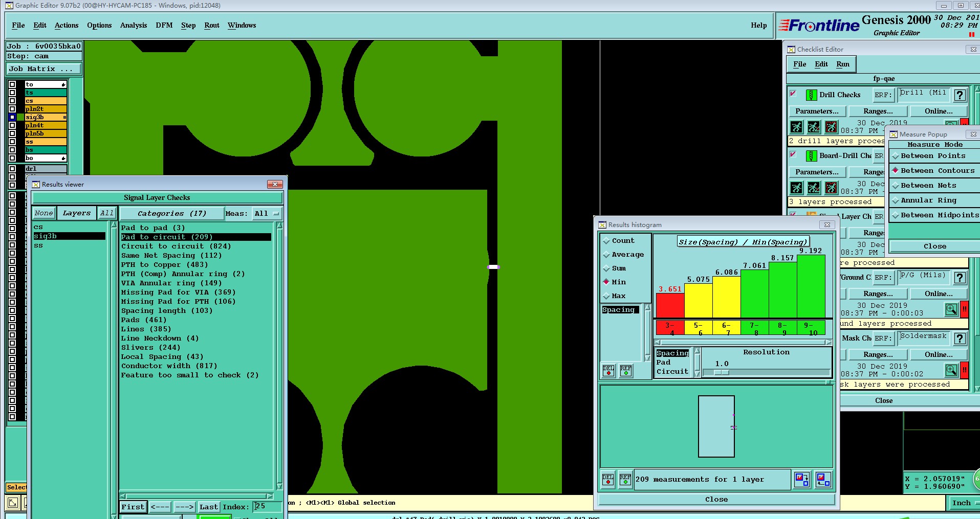Open the File menu in Graphic Editor
Image resolution: width=980 pixels, height=519 pixels.
coord(18,26)
